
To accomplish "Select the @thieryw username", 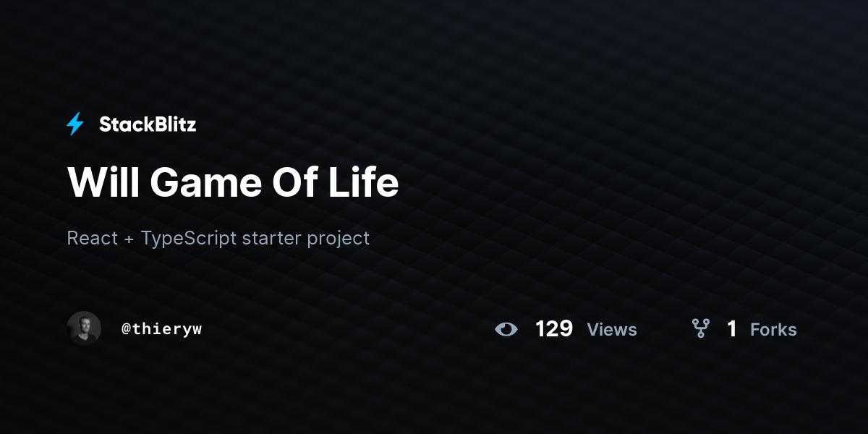I will pos(162,329).
